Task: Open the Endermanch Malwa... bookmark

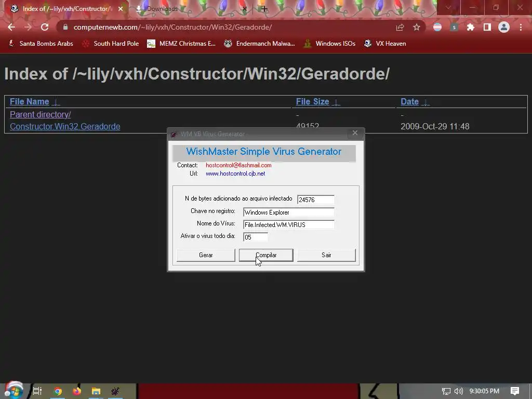Action: coord(260,44)
